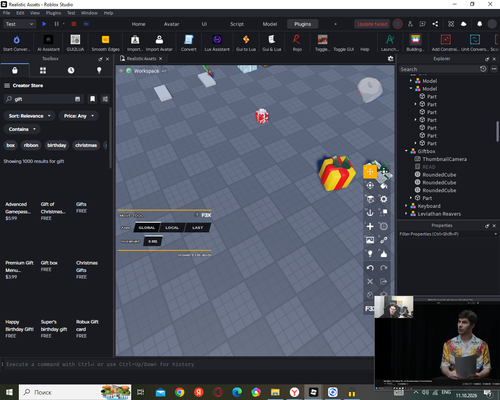The height and width of the screenshot is (400, 500).
Task: Switch to the Home ribbon tab
Action: click(138, 24)
